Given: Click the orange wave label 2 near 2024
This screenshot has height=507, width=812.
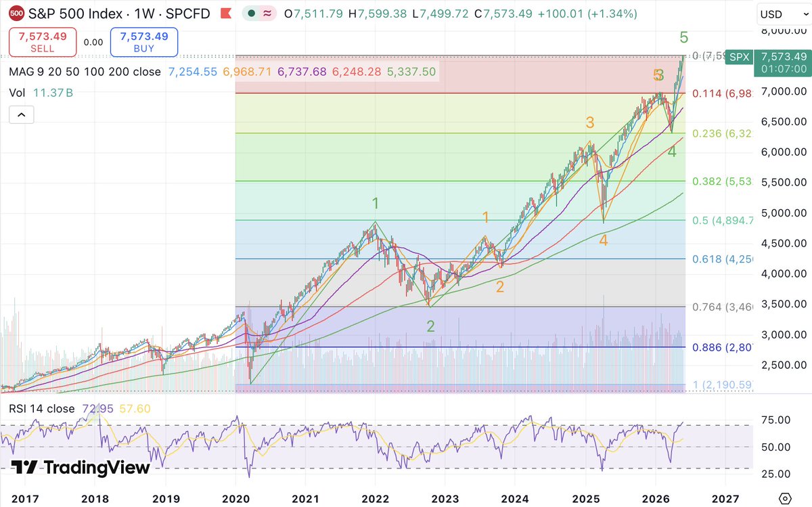Looking at the screenshot, I should [x=500, y=287].
